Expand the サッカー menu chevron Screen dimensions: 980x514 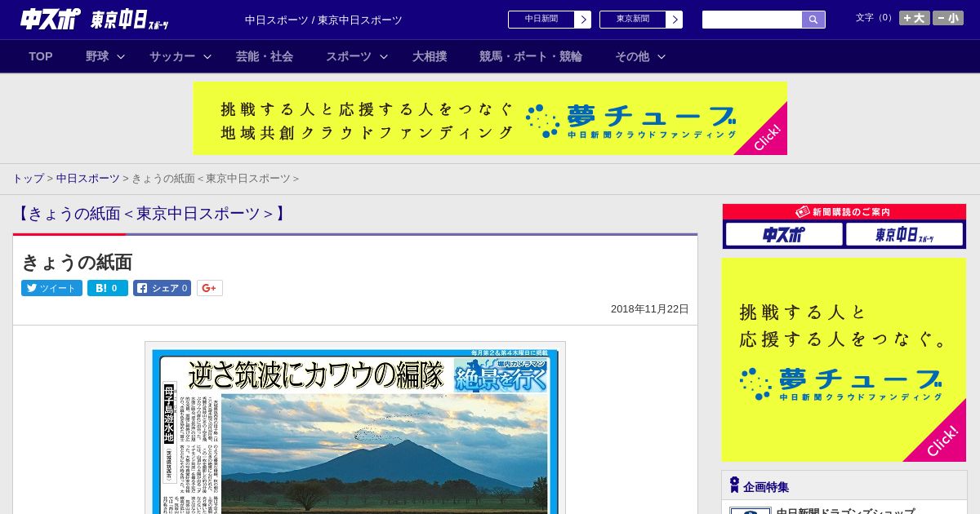pos(207,56)
